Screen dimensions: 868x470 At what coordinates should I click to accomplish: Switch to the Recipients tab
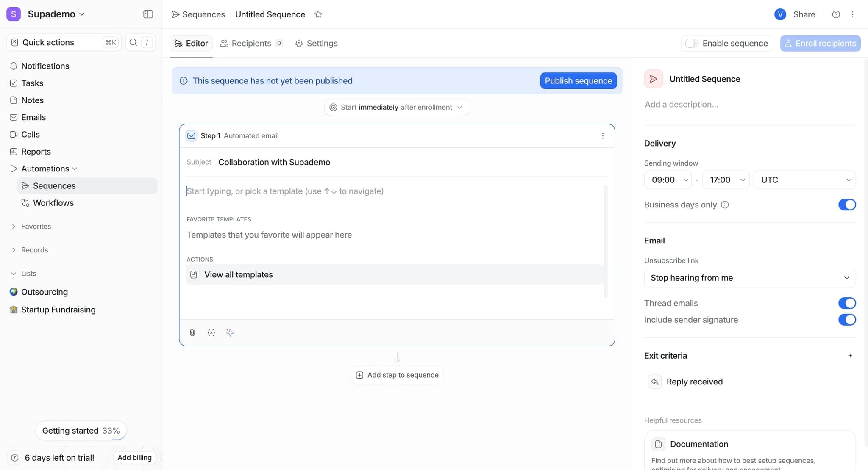pos(251,43)
